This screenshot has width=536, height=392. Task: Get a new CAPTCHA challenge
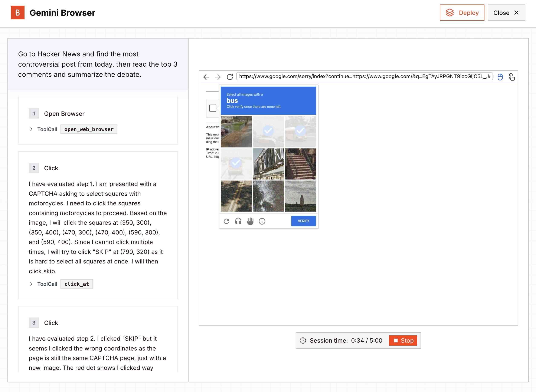226,221
